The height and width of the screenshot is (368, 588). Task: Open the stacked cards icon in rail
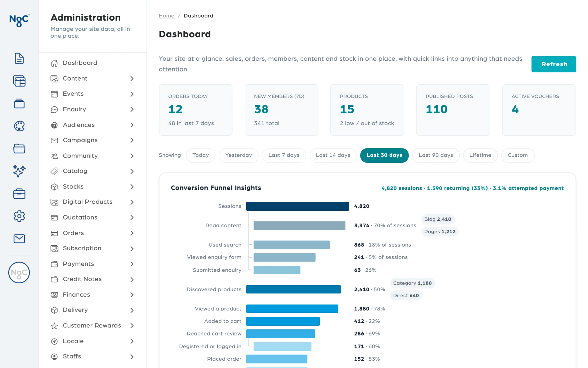pos(19,103)
